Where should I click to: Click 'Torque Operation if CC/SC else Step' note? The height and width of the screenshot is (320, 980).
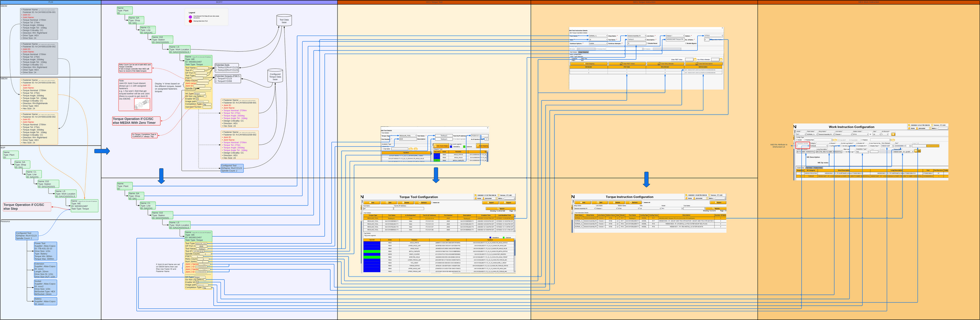pyautogui.click(x=26, y=207)
